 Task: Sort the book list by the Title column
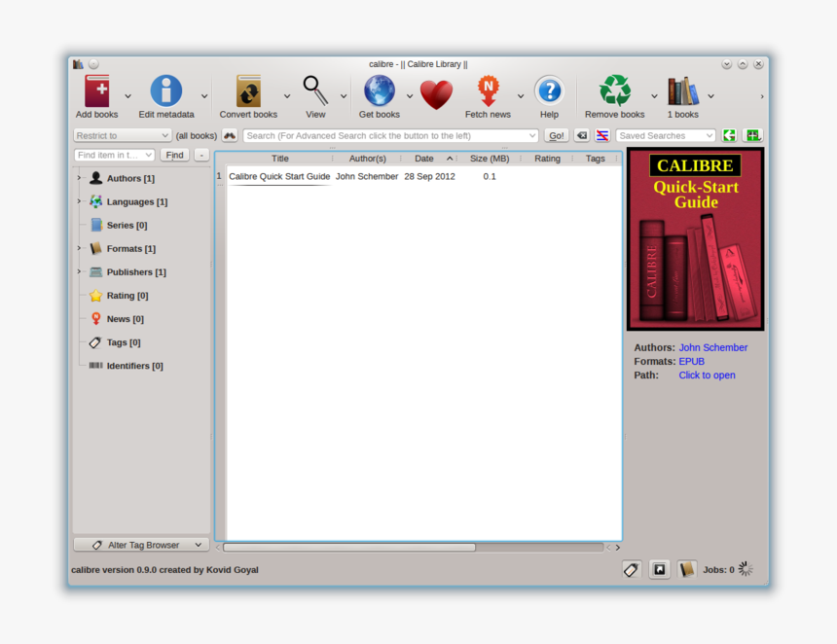[x=279, y=159]
